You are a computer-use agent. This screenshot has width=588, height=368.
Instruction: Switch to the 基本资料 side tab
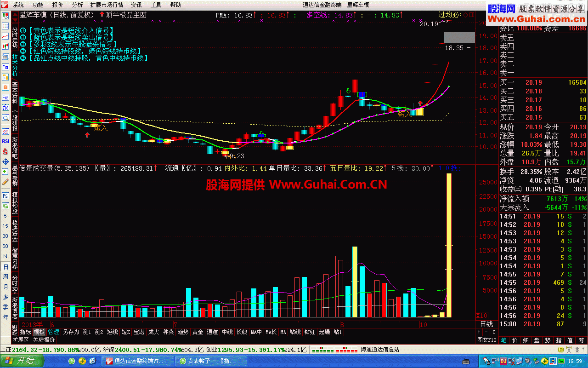point(15,92)
